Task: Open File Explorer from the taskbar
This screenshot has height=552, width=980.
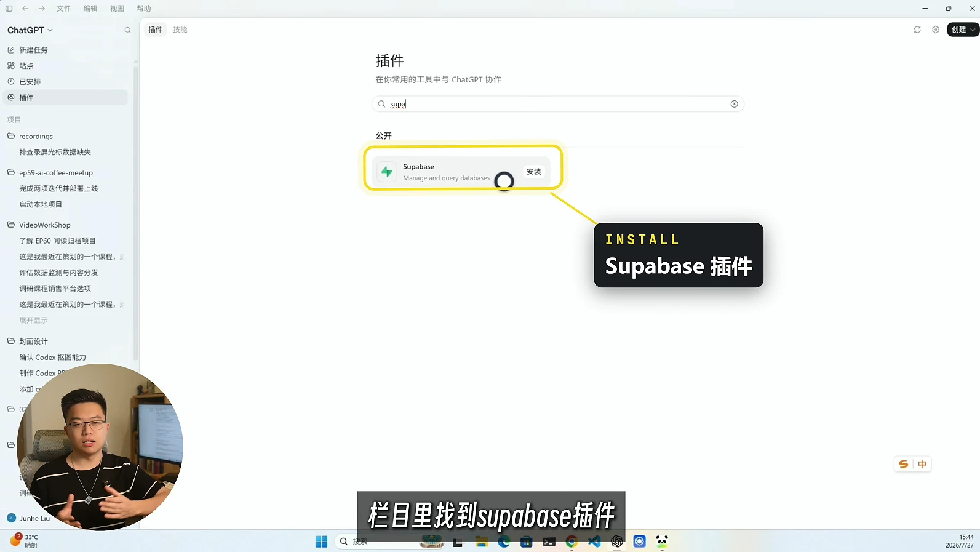Action: click(x=481, y=542)
